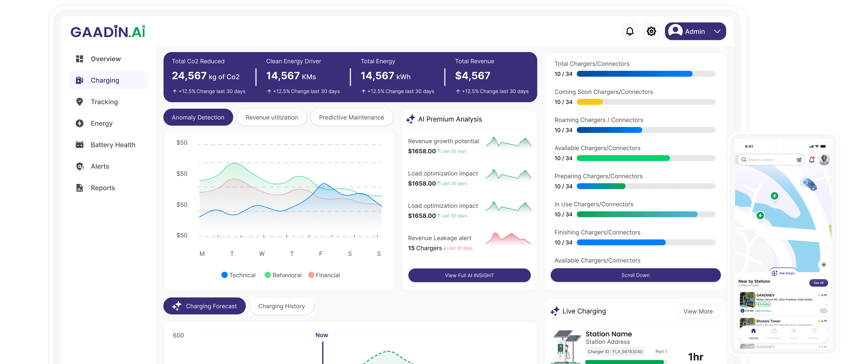The width and height of the screenshot is (868, 364).
Task: Click the Total Revenue $4,567 value
Action: [x=472, y=76]
